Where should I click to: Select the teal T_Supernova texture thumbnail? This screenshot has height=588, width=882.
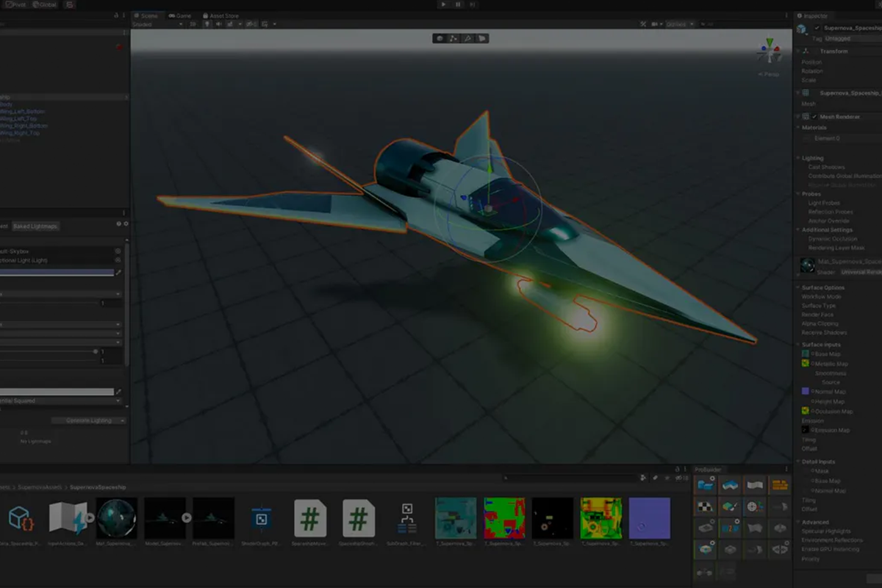456,518
